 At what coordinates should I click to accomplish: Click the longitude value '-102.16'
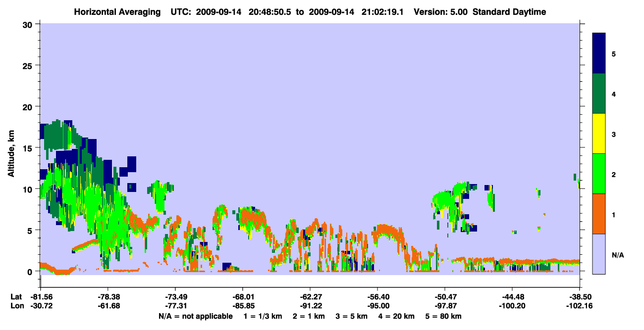579,306
